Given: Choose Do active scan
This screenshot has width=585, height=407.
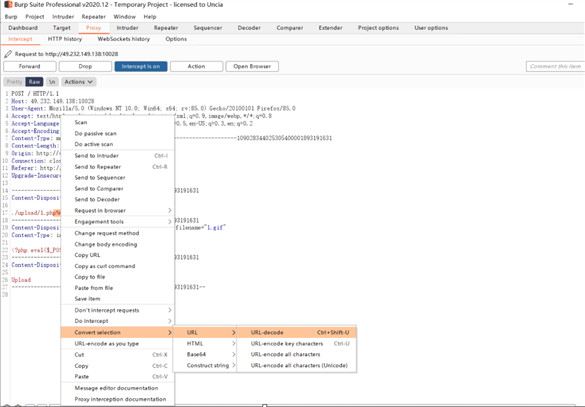Looking at the screenshot, I should click(117, 144).
